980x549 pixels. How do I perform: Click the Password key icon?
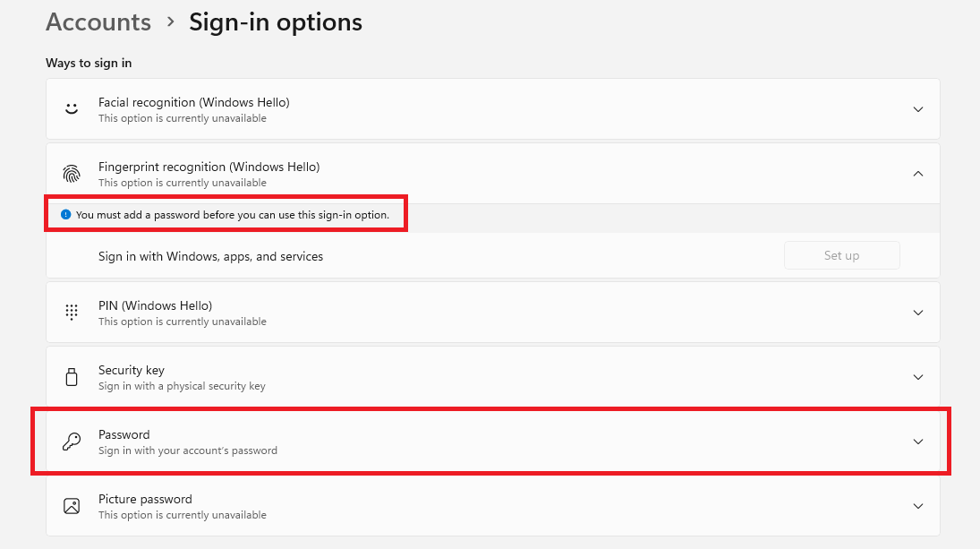[x=71, y=441]
